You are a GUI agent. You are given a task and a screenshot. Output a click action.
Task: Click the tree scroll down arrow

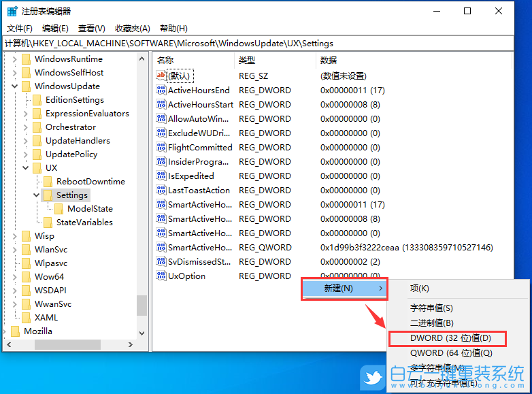(x=142, y=333)
